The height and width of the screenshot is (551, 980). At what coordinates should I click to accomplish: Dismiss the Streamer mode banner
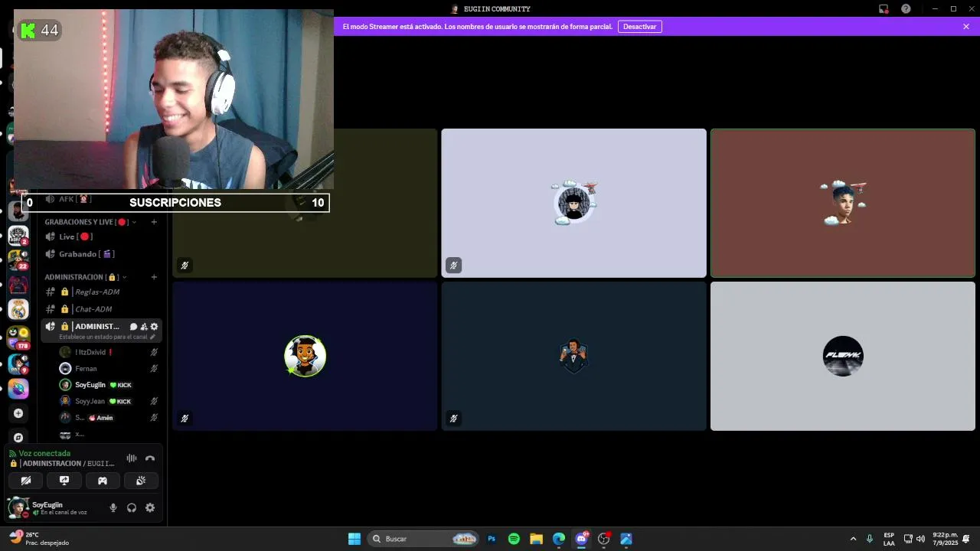(966, 27)
